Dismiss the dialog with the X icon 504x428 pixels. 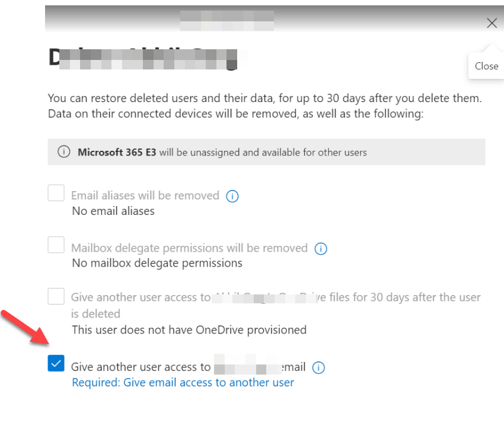[492, 23]
